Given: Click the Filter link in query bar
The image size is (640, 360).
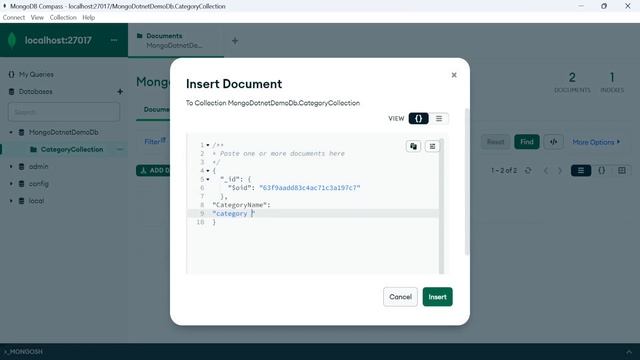Looking at the screenshot, I should click(155, 142).
